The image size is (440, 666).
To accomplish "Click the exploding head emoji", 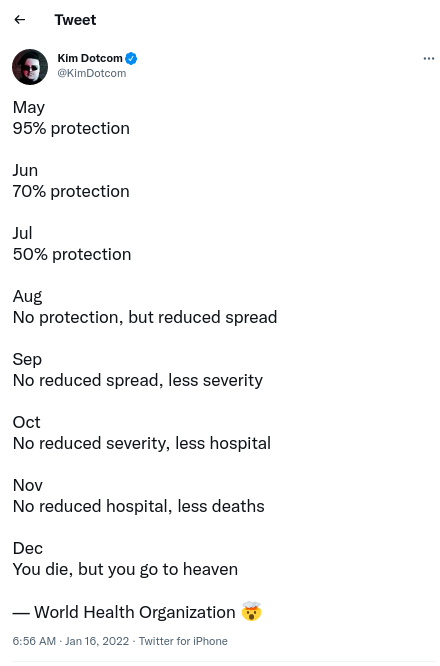I will pyautogui.click(x=251, y=612).
